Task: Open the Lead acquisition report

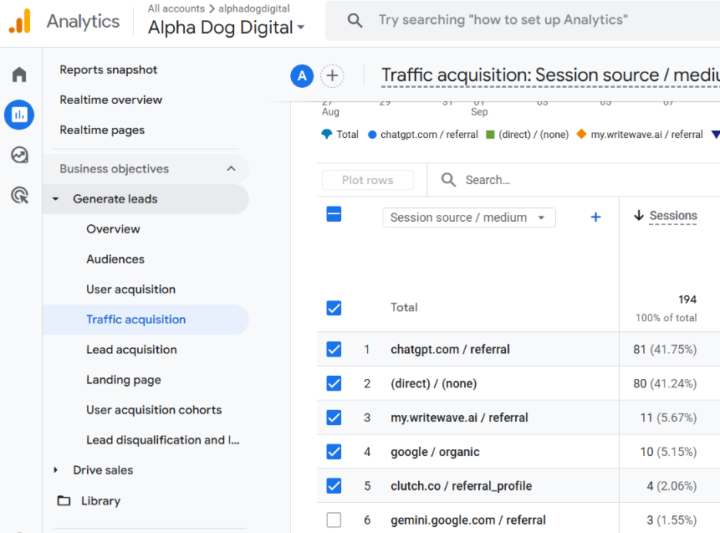Action: pyautogui.click(x=131, y=350)
